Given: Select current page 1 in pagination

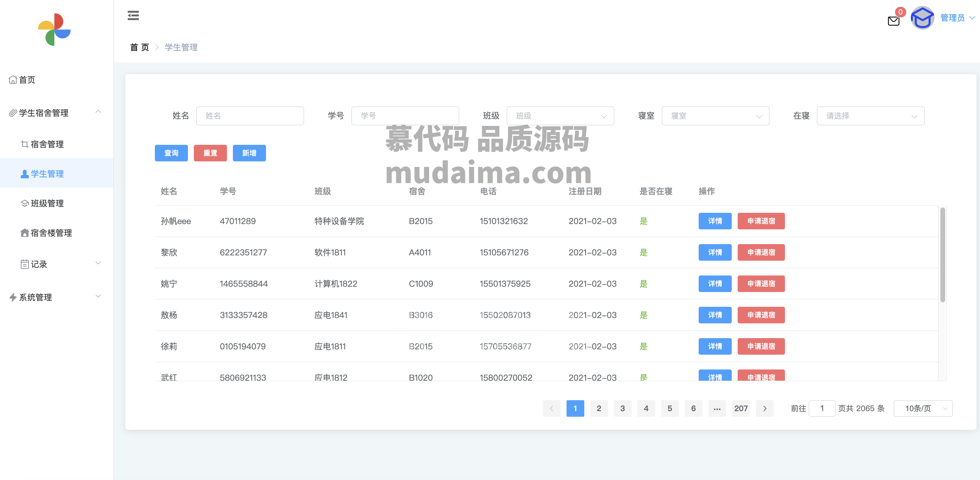Looking at the screenshot, I should [575, 408].
